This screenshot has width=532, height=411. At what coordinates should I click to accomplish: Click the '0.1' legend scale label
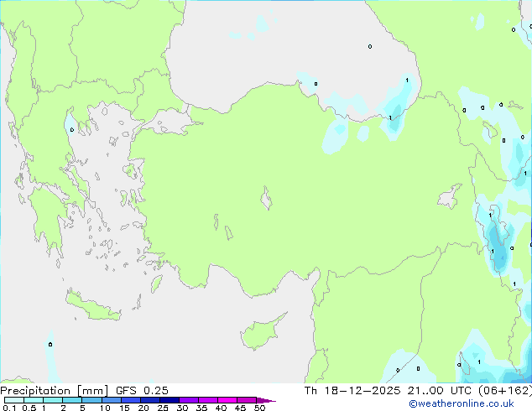tap(9, 408)
